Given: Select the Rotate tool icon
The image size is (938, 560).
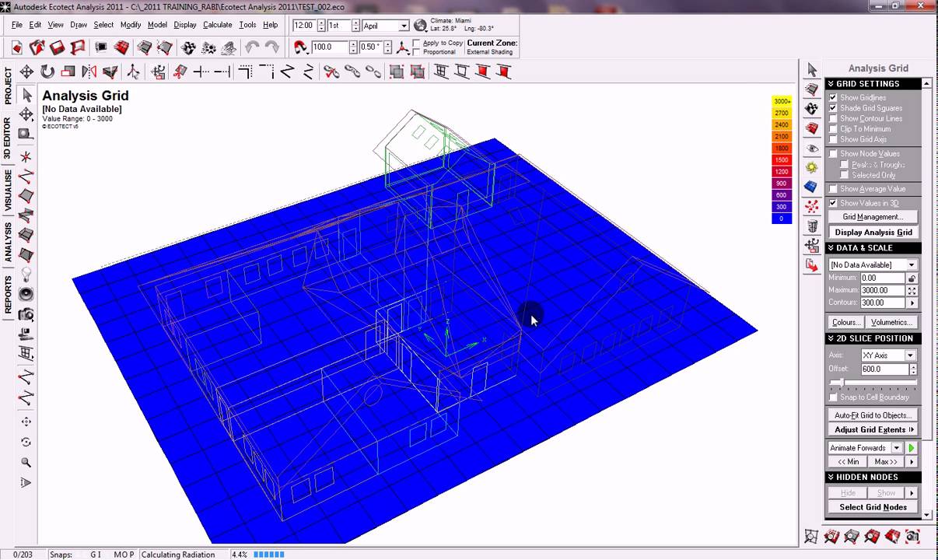Looking at the screenshot, I should pyautogui.click(x=47, y=72).
